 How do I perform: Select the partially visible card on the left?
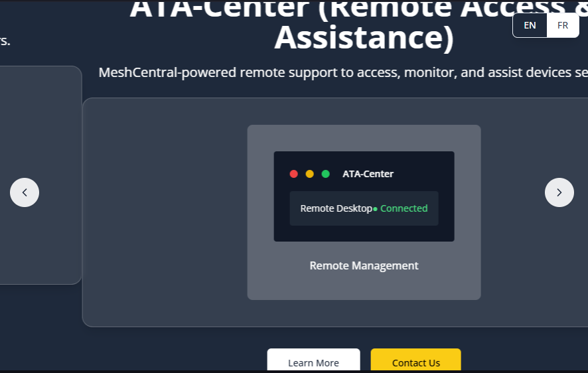click(40, 252)
